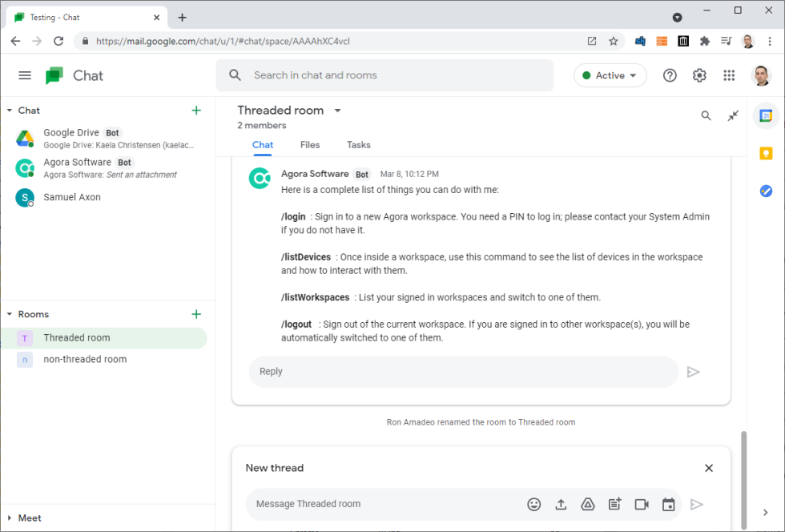The width and height of the screenshot is (785, 532).
Task: Reload the page in the browser
Action: [x=58, y=41]
